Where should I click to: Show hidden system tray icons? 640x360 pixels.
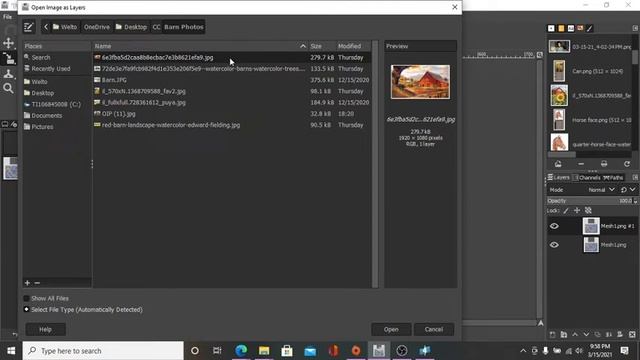[523, 351]
